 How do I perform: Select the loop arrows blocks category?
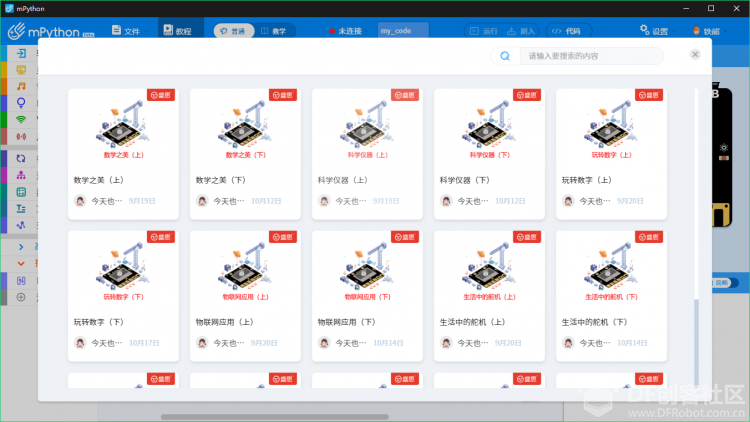[21, 158]
